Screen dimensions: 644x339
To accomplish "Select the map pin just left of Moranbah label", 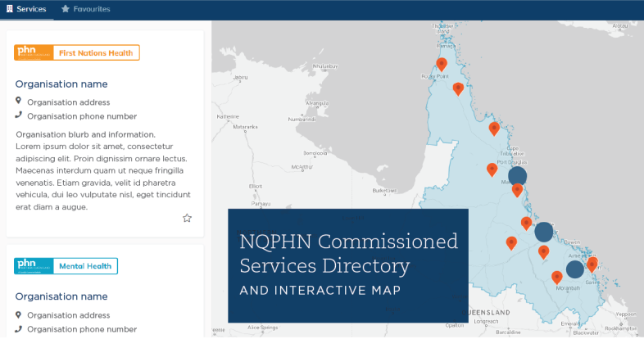I will click(557, 278).
